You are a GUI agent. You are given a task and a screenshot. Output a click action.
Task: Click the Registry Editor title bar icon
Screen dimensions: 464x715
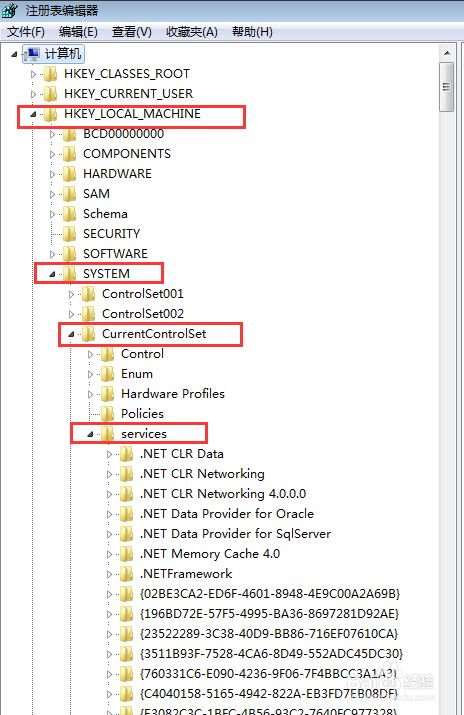pyautogui.click(x=10, y=10)
